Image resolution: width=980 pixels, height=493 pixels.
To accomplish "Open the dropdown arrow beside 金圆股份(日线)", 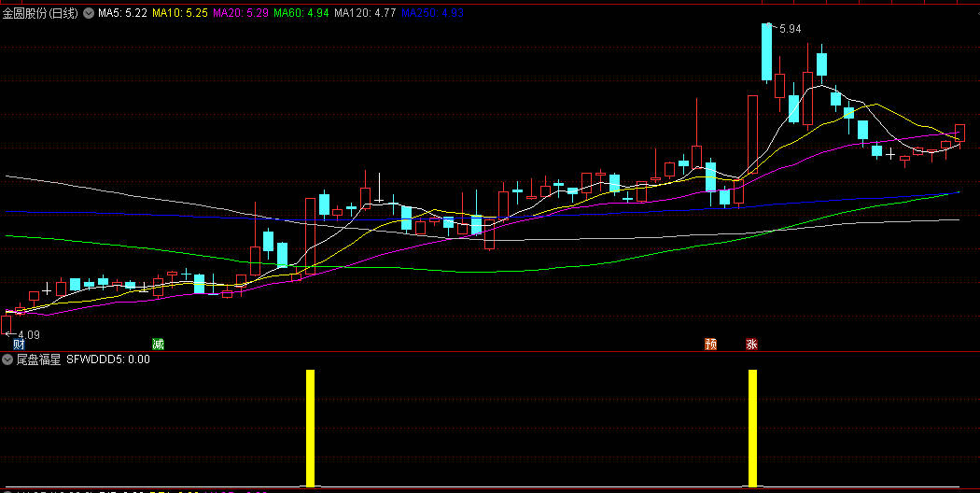I will pyautogui.click(x=89, y=13).
